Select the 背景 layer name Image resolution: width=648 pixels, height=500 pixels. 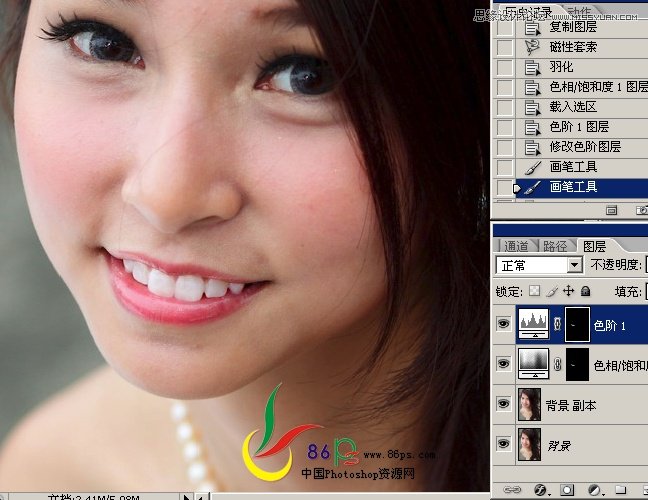pyautogui.click(x=559, y=446)
